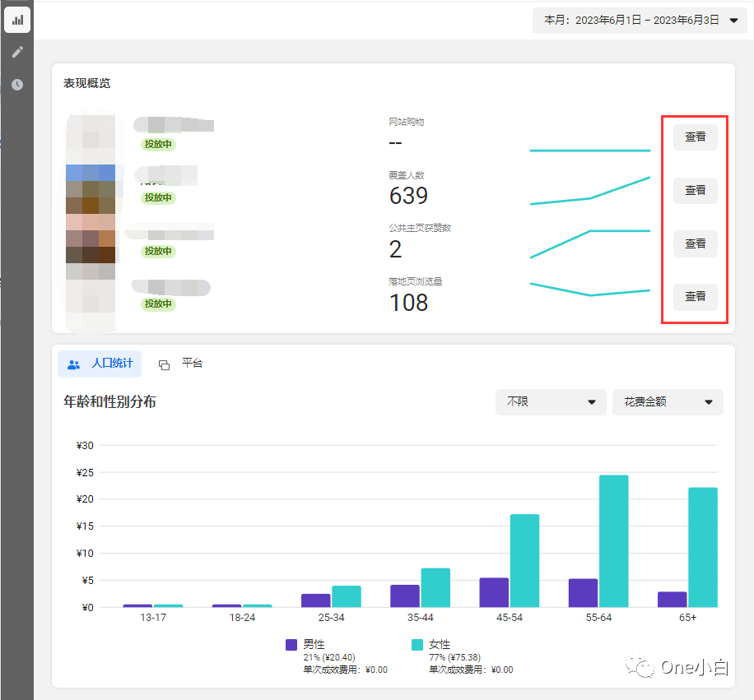The height and width of the screenshot is (700, 754).
Task: Click 查看 beside 落地页浏览量 108
Action: pos(694,297)
